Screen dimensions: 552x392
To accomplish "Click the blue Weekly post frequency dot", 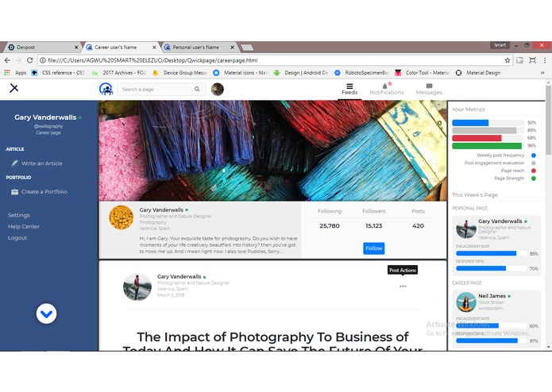I will 534,155.
